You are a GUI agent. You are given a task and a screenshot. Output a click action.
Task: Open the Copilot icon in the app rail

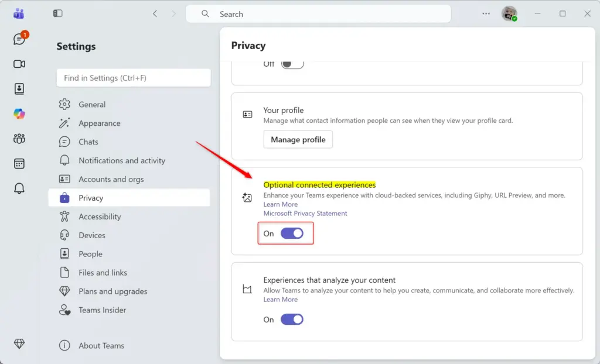[x=19, y=114]
